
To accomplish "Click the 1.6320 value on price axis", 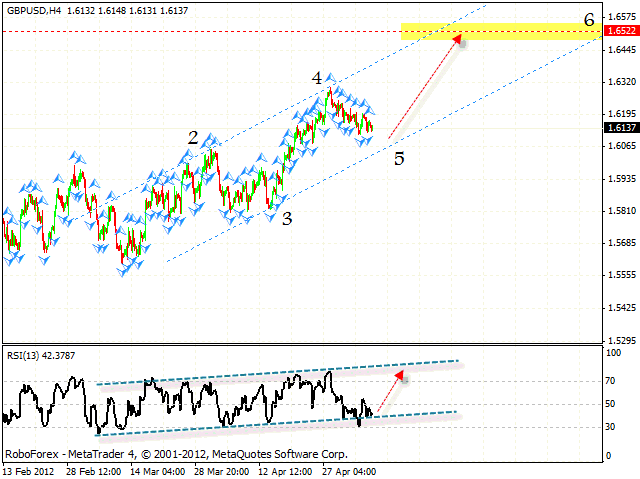I will (x=620, y=82).
